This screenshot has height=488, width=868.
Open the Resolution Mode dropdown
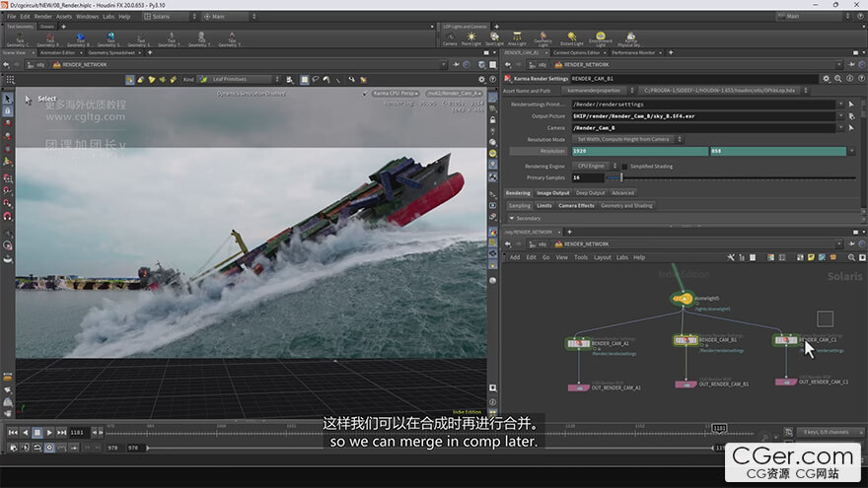pos(621,139)
